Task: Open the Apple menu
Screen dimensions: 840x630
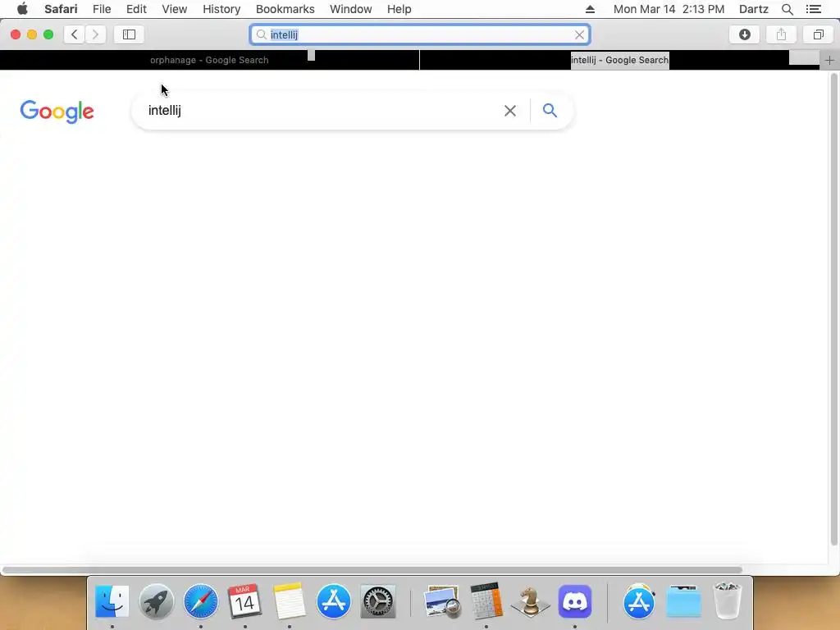Action: click(22, 9)
